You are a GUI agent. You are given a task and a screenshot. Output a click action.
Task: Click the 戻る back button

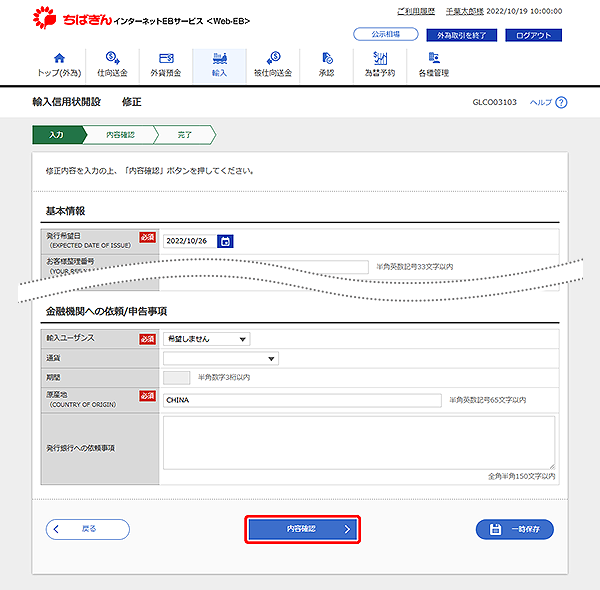(88, 529)
